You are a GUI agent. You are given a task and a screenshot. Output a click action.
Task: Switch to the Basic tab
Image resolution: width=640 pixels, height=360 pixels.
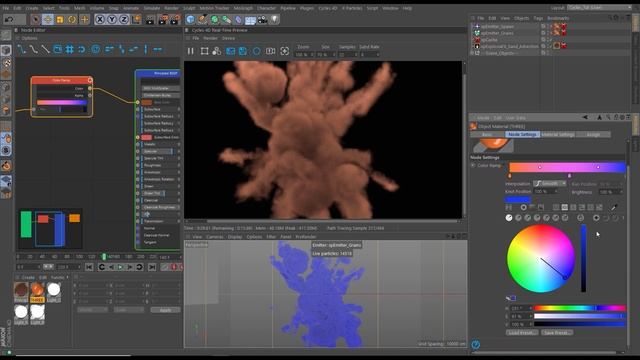point(487,134)
